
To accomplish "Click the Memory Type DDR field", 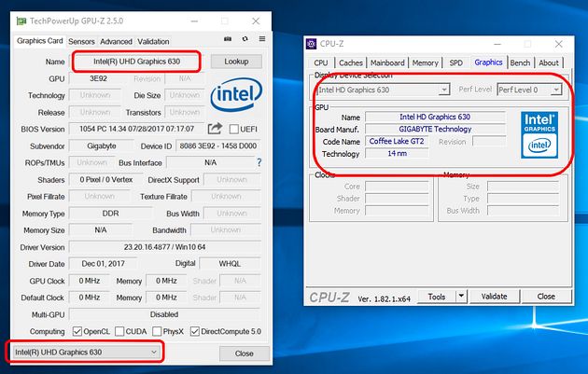I will click(111, 214).
